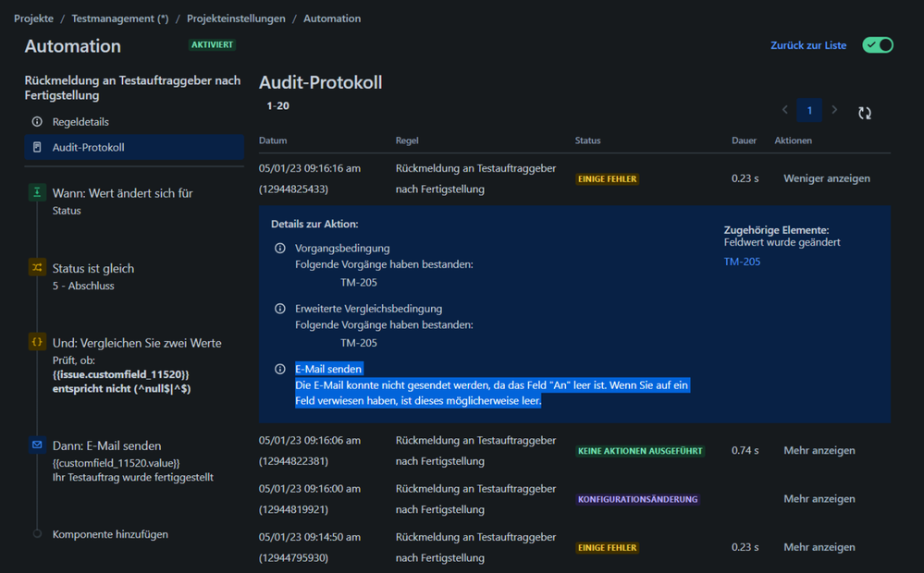Collapse details using Weniger anzeigen
Image resolution: width=924 pixels, height=573 pixels.
(x=826, y=177)
